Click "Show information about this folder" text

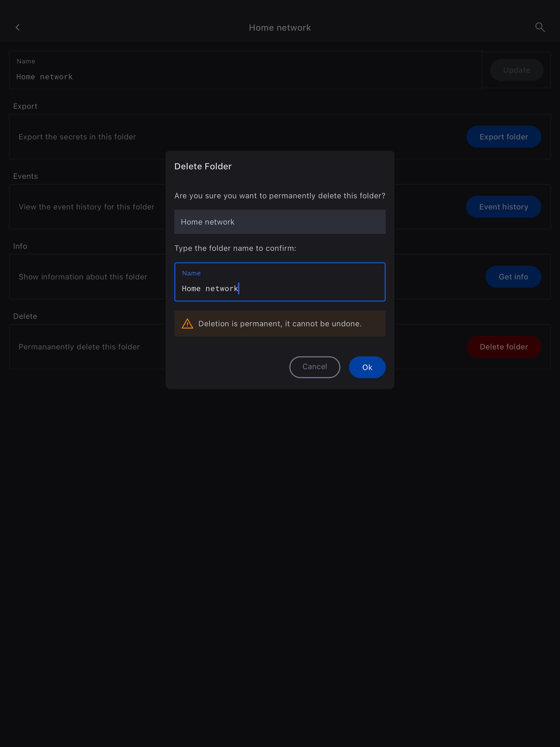click(83, 277)
